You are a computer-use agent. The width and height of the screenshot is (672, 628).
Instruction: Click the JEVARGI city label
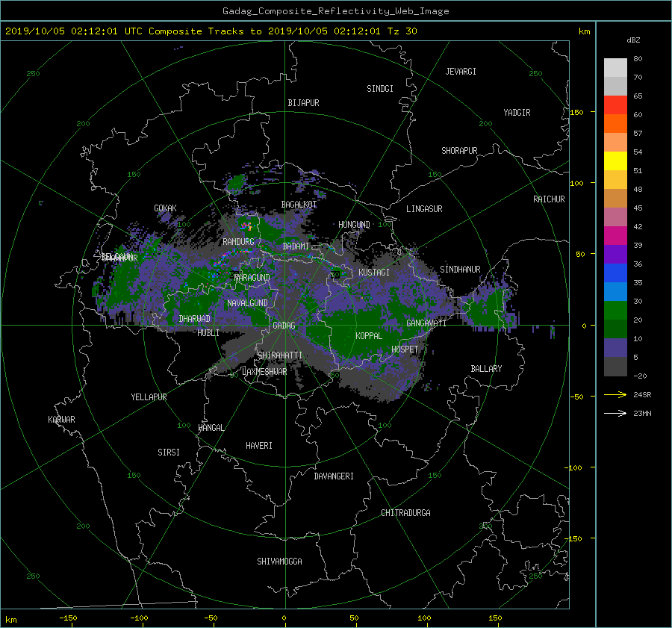point(461,72)
